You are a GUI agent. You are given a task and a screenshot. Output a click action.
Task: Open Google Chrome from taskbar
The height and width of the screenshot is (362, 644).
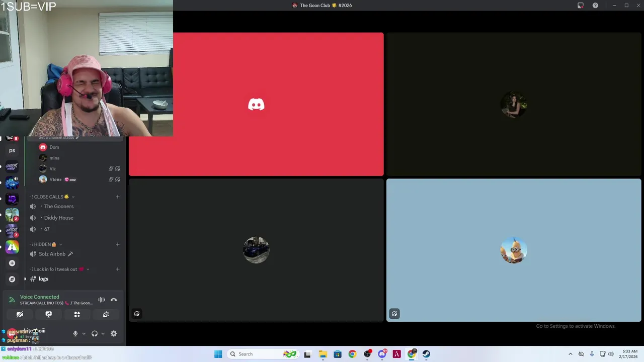click(352, 354)
